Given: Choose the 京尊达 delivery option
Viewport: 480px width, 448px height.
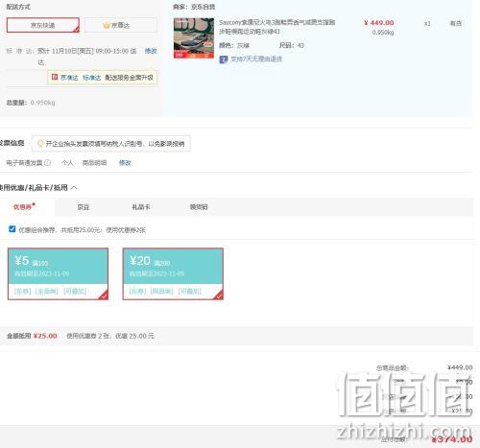Looking at the screenshot, I should coord(121,25).
